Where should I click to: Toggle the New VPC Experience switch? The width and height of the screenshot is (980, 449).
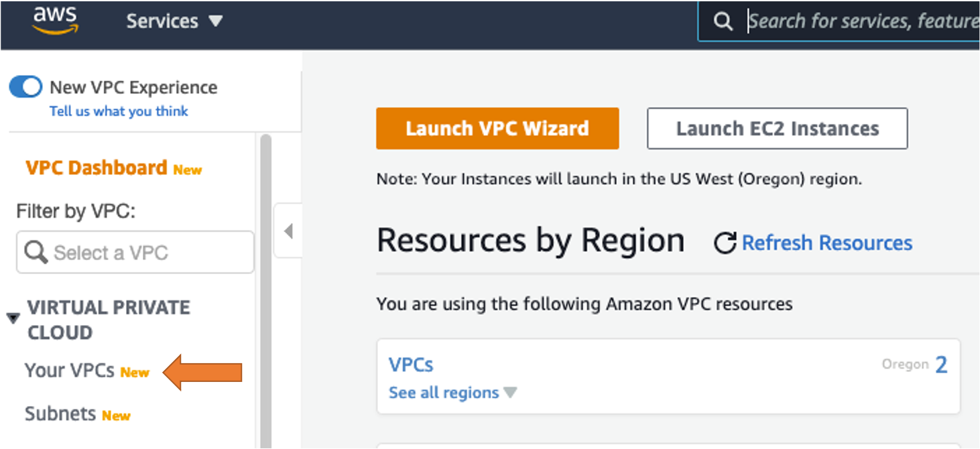26,87
